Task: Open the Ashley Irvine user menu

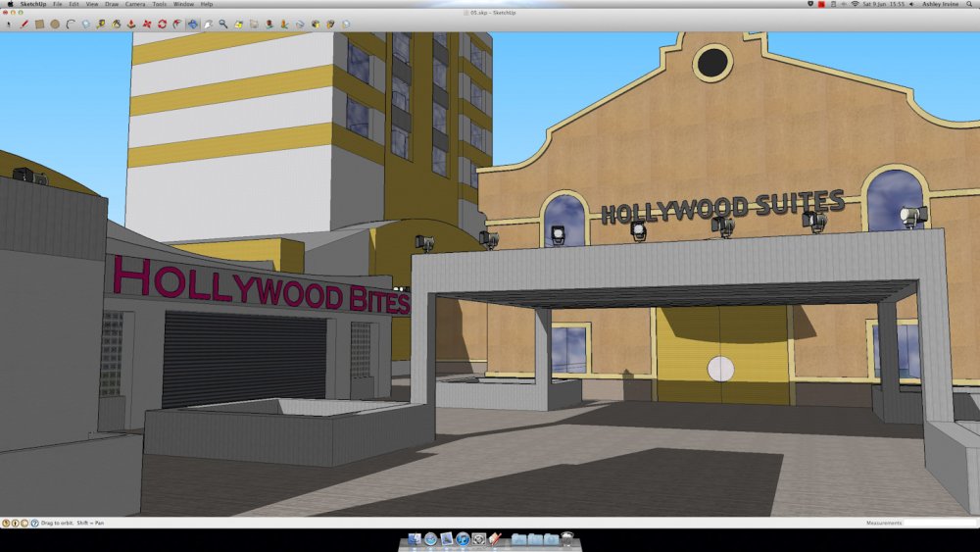Action: (941, 4)
